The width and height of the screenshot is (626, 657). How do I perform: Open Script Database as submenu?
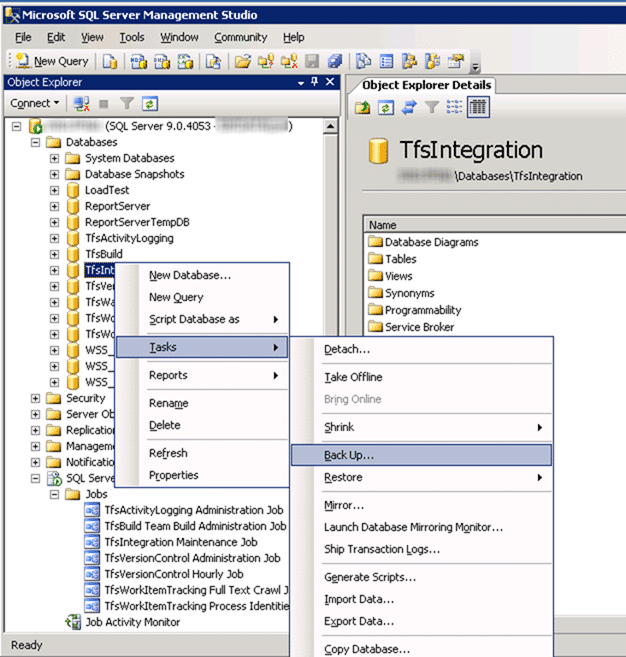[202, 319]
